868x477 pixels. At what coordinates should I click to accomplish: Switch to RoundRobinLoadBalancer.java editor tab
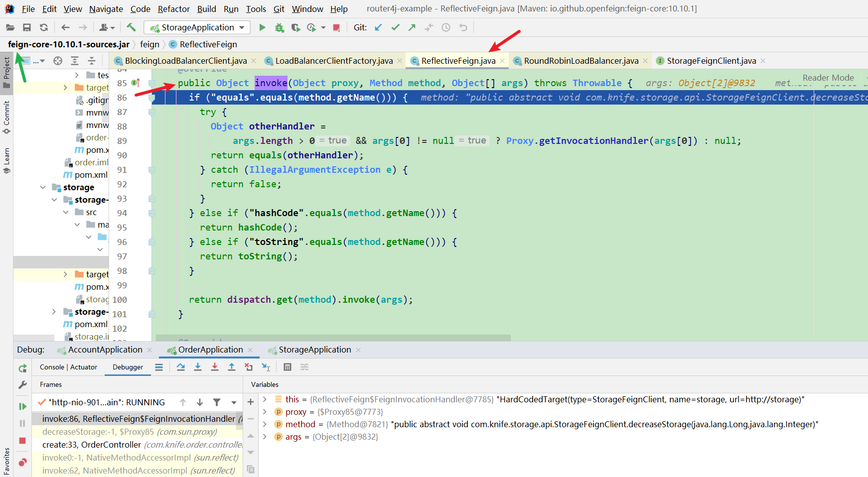click(x=579, y=60)
